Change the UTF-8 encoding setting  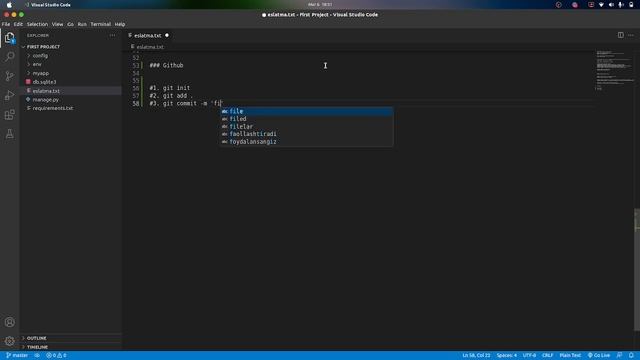point(529,356)
